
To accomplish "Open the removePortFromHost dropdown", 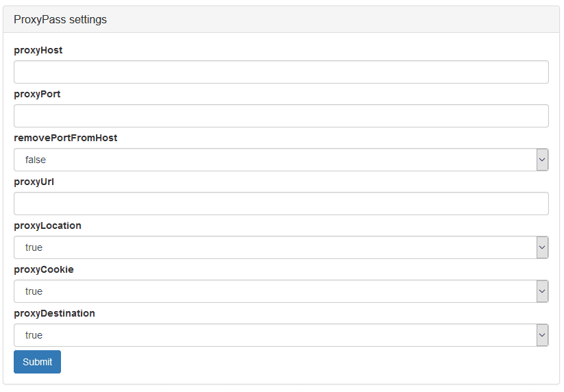I will [281, 160].
